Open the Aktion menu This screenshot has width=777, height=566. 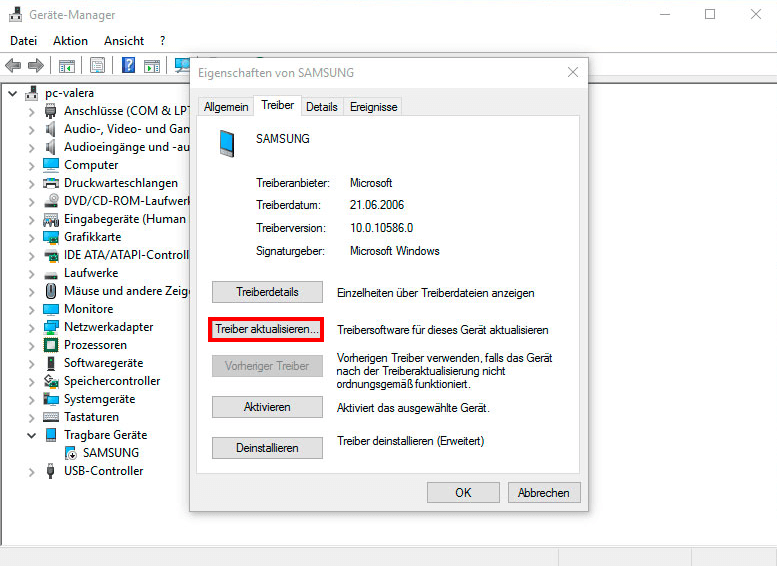[70, 41]
